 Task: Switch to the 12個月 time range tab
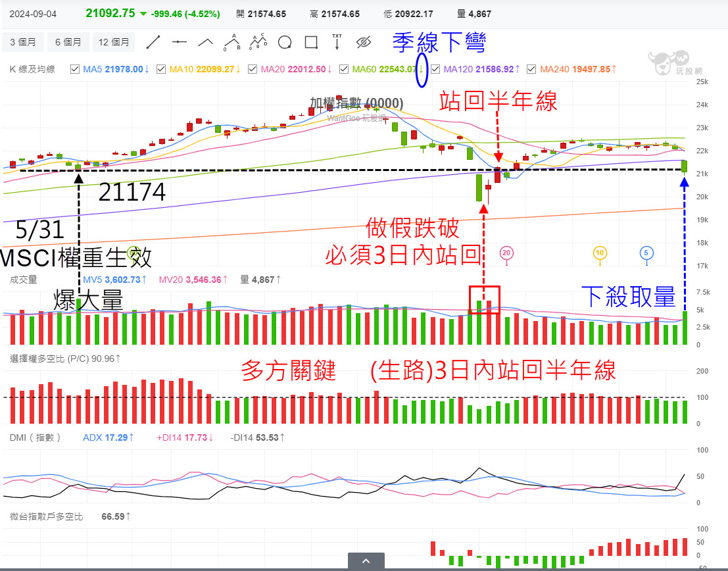point(112,41)
